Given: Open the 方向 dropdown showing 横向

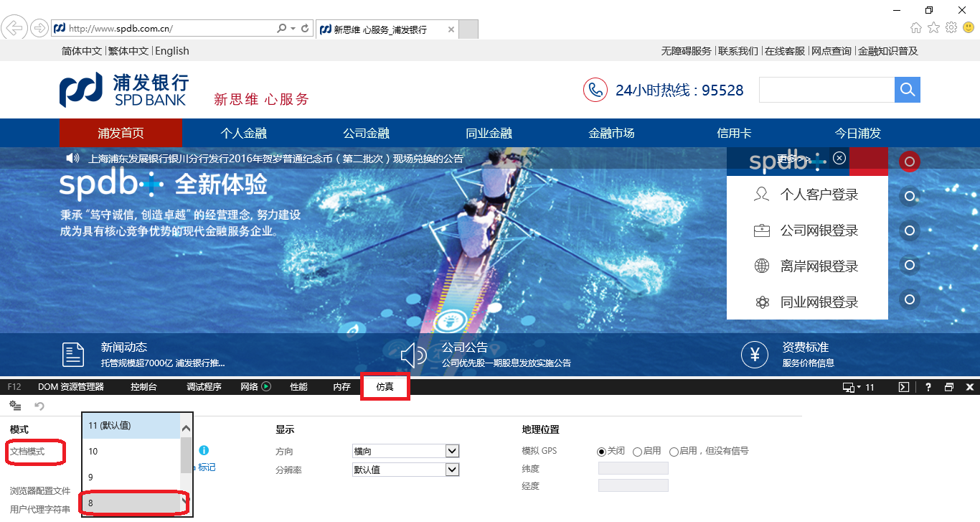Looking at the screenshot, I should [x=405, y=451].
